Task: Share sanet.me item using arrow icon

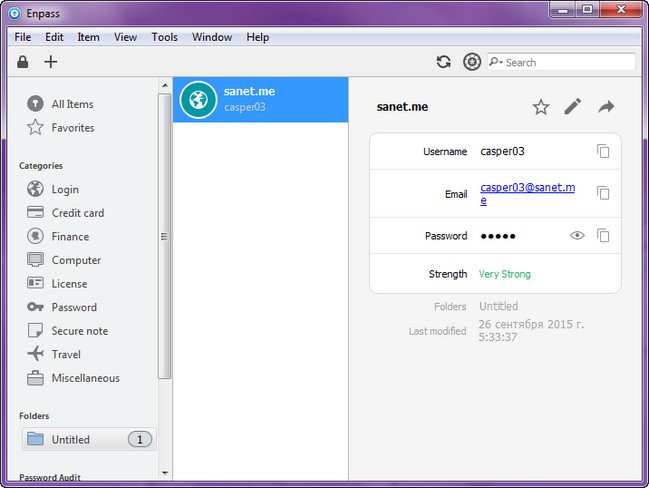Action: (606, 107)
